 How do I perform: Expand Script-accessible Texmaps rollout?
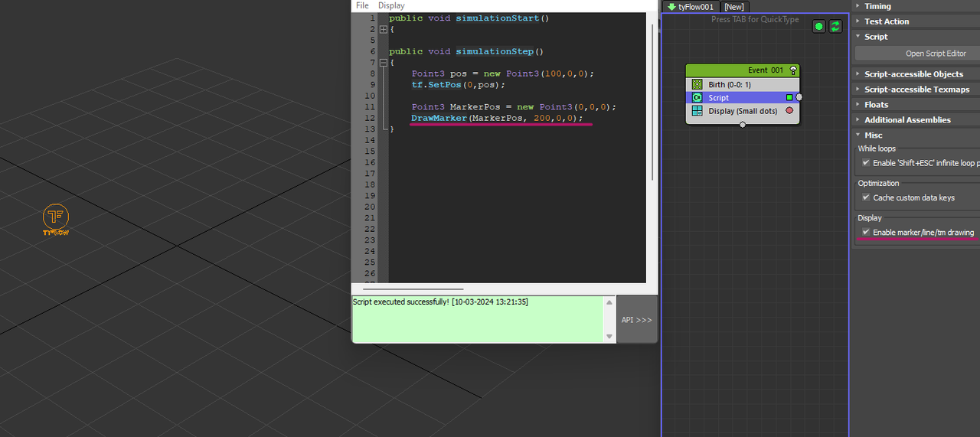(x=916, y=90)
